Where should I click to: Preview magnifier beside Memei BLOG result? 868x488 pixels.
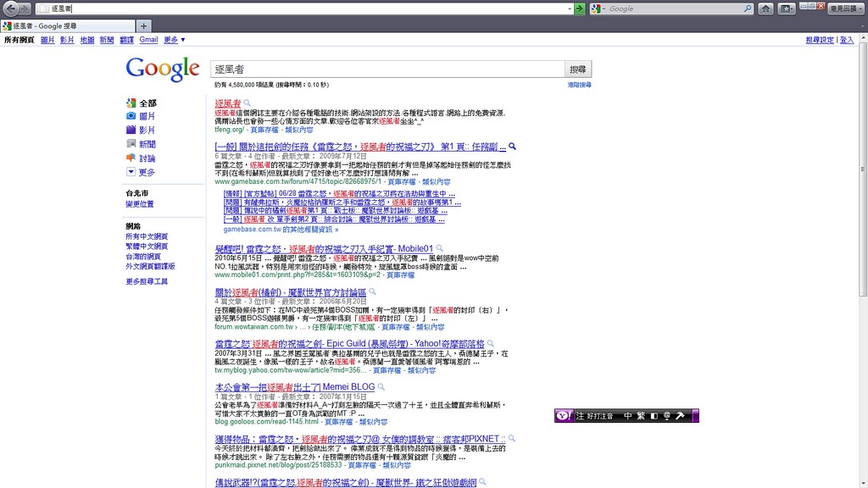(381, 386)
